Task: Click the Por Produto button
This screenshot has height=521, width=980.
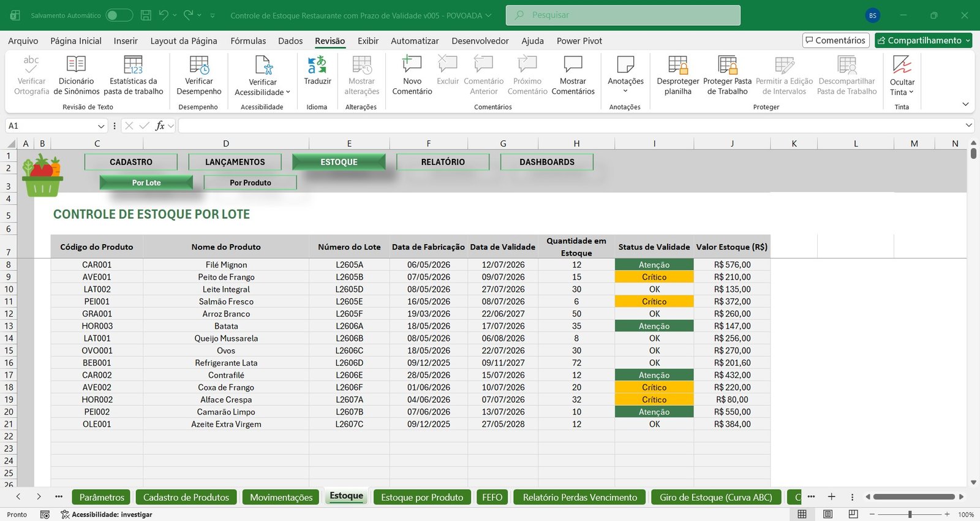Action: click(x=251, y=183)
